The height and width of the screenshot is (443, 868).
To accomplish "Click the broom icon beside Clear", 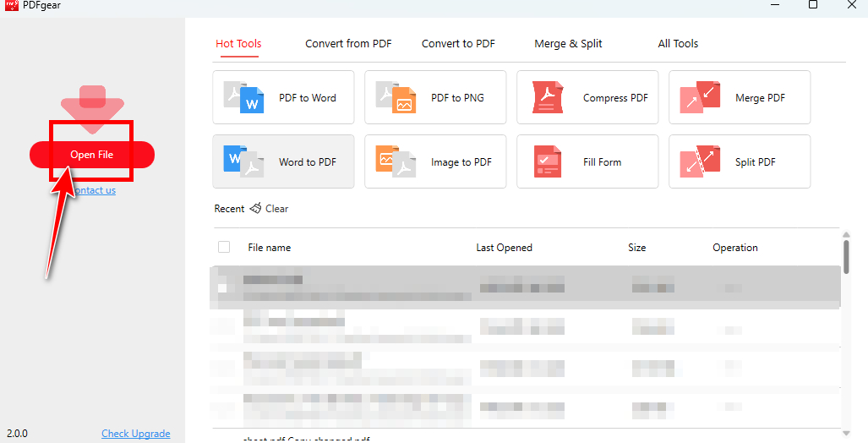I will click(255, 208).
